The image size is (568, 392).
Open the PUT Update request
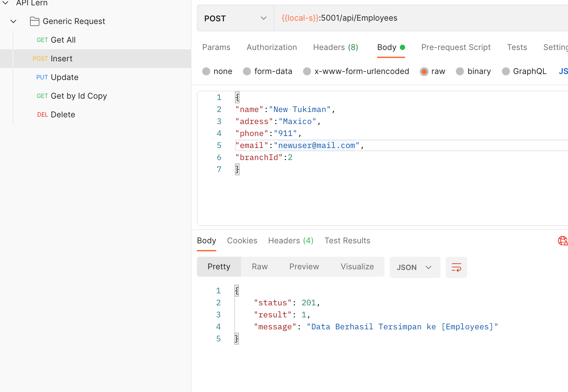coord(95,77)
